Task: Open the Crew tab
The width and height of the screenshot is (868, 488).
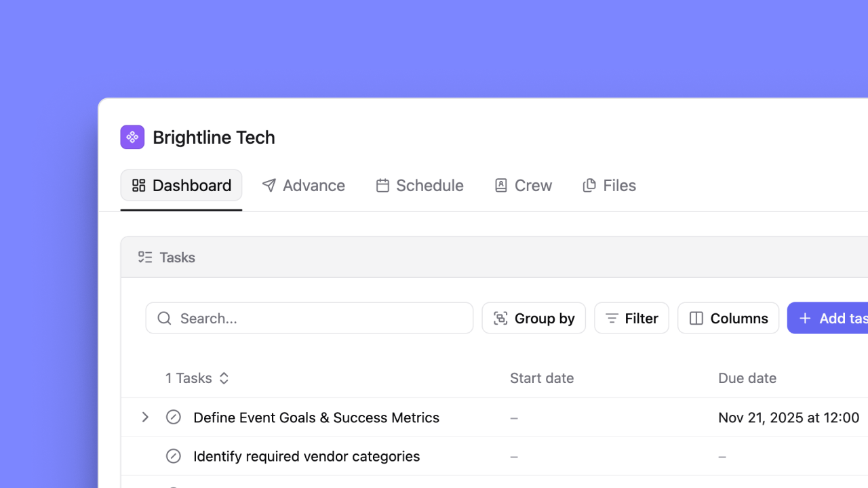Action: click(x=523, y=184)
